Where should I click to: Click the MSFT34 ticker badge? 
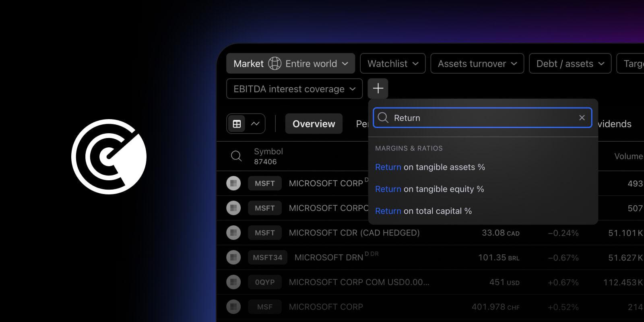pyautogui.click(x=268, y=258)
